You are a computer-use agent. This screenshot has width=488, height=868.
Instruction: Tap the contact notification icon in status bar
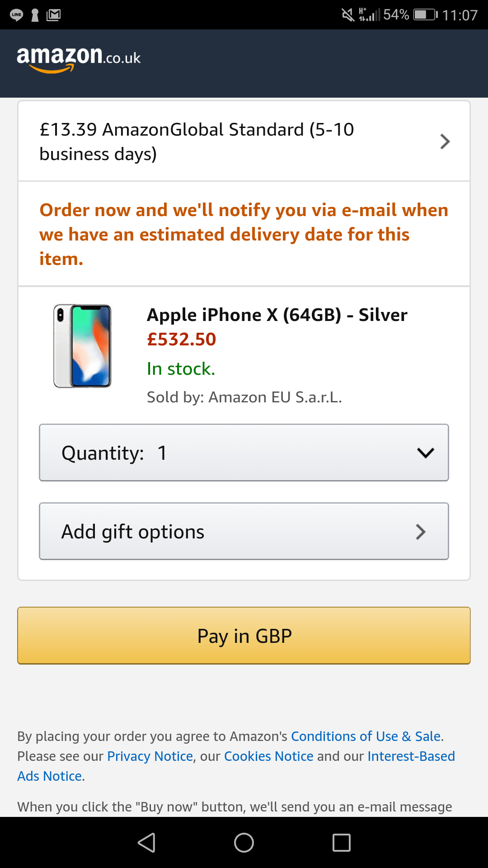tap(36, 14)
